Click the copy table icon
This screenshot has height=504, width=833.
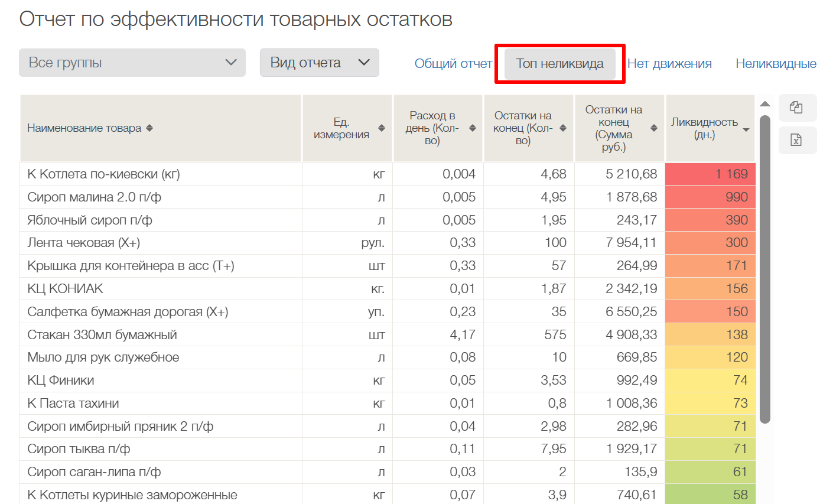coord(796,108)
